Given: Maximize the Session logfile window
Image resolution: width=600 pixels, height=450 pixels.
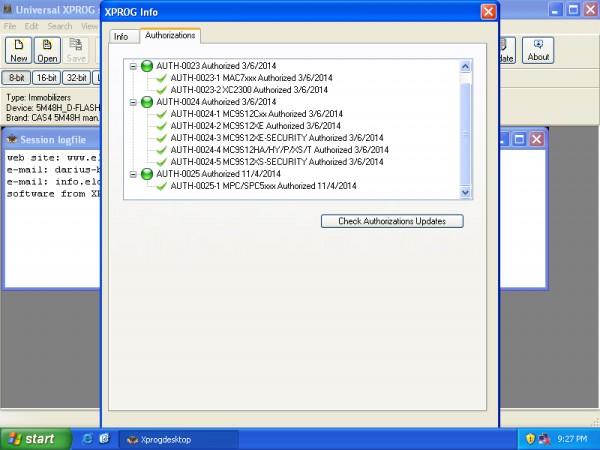Looking at the screenshot, I should [519, 139].
